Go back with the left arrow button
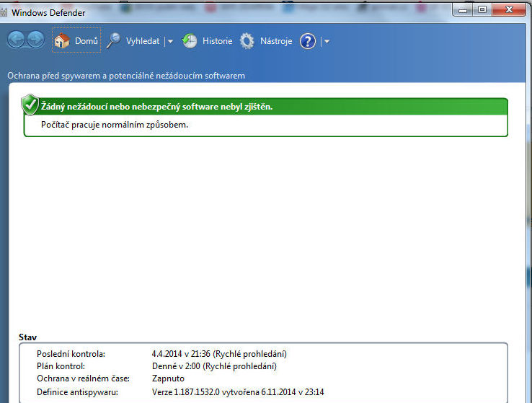This screenshot has width=532, height=403. pyautogui.click(x=16, y=40)
